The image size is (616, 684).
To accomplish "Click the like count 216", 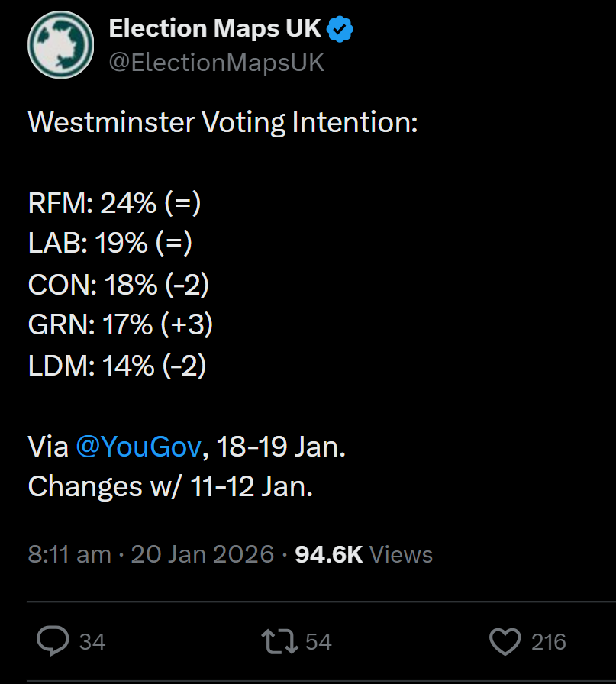I will tap(548, 642).
